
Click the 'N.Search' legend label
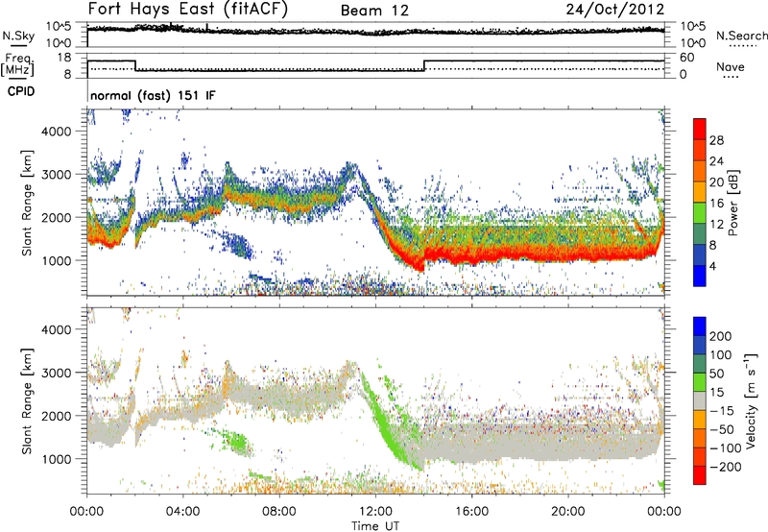coord(741,36)
